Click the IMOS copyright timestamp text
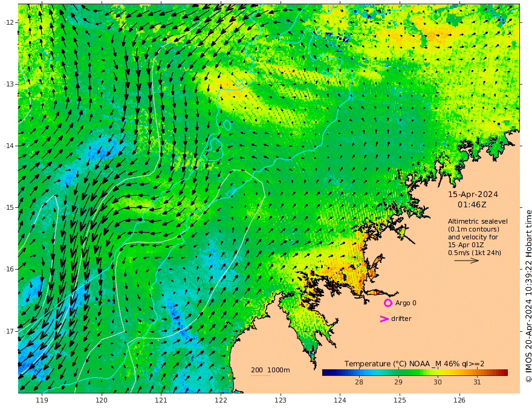The width and height of the screenshot is (532, 411). point(528,296)
